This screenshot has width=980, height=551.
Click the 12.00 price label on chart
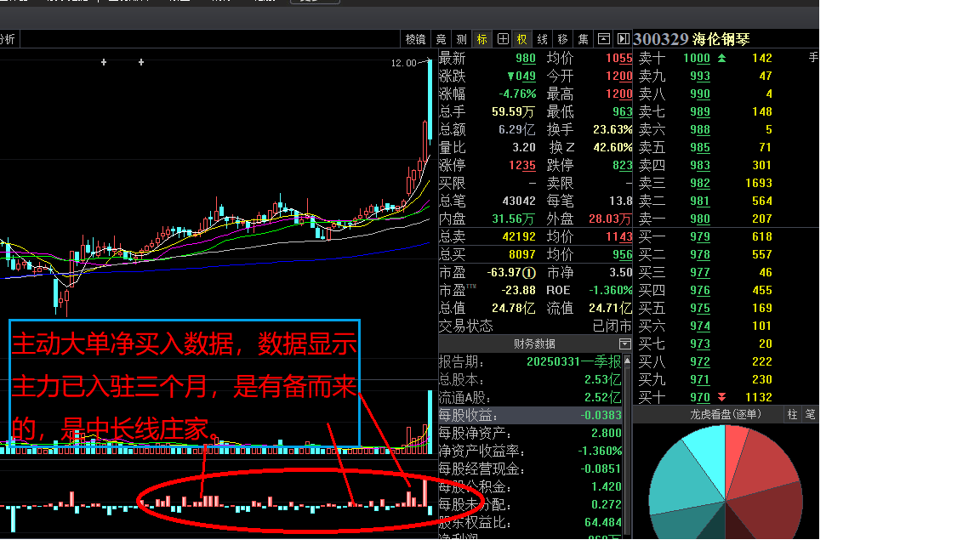403,63
